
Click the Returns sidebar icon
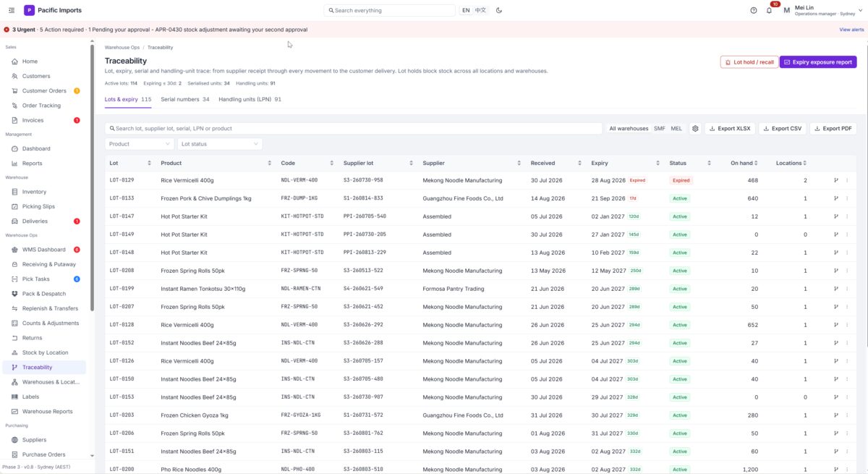tap(14, 338)
